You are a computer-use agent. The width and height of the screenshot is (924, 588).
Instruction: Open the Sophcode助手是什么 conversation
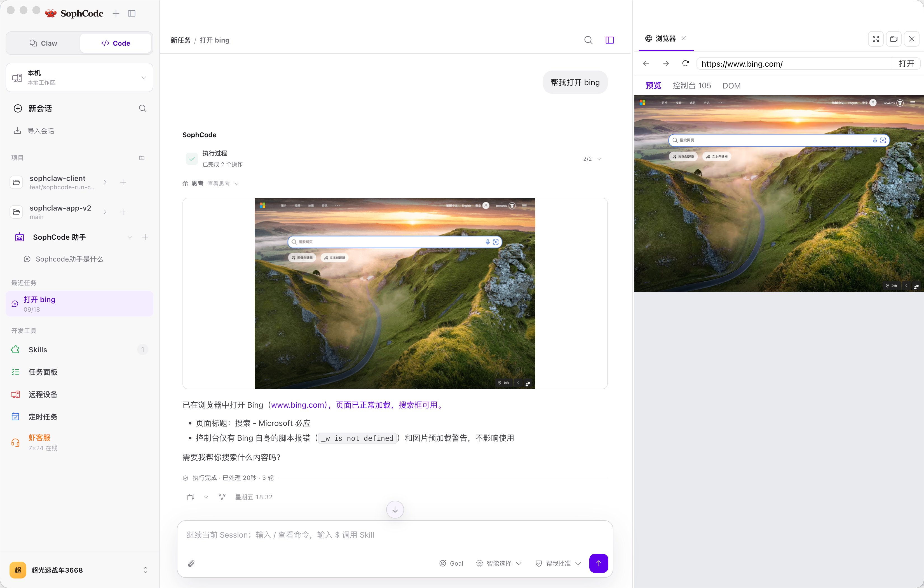[x=69, y=259]
